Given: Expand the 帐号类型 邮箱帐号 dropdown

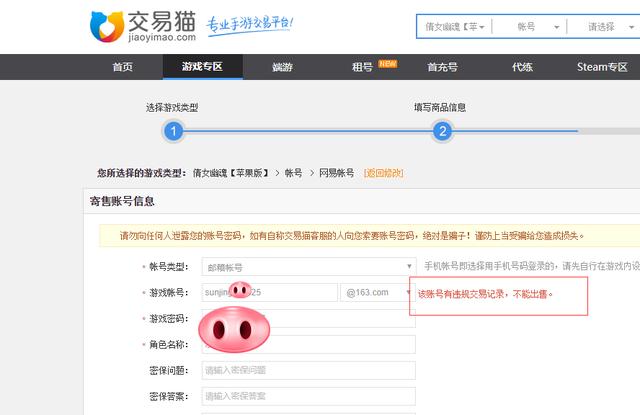Looking at the screenshot, I should [309, 267].
